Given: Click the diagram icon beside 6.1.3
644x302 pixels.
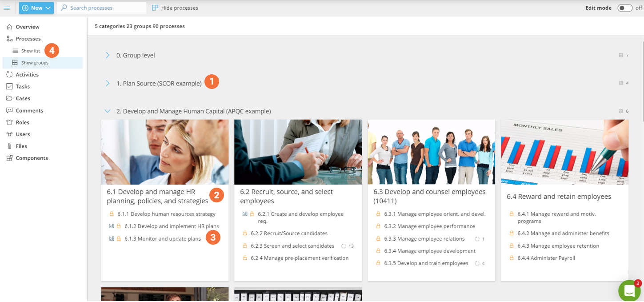Looking at the screenshot, I should 112,239.
